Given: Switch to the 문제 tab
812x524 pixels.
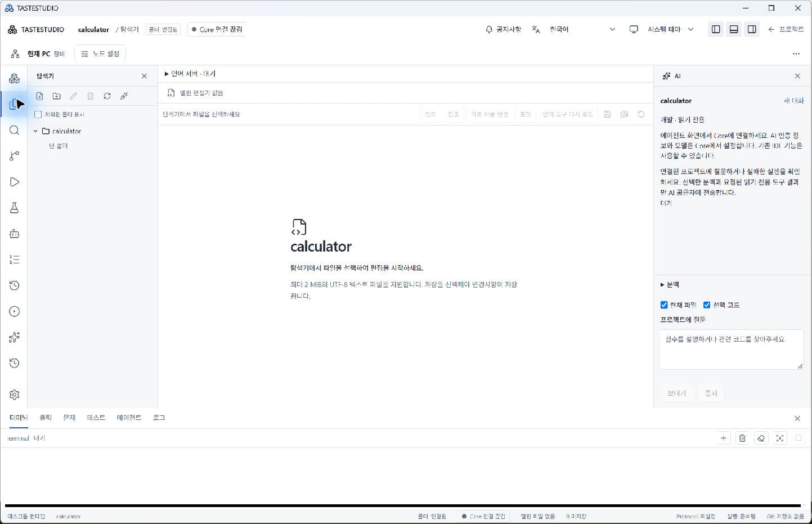Looking at the screenshot, I should 69,418.
